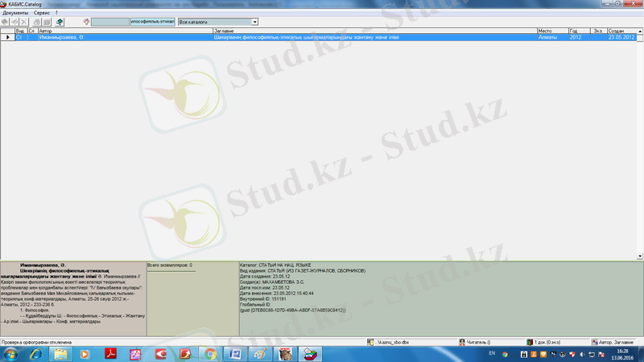
Task: Click the EN language indicator in tray
Action: 492,353
